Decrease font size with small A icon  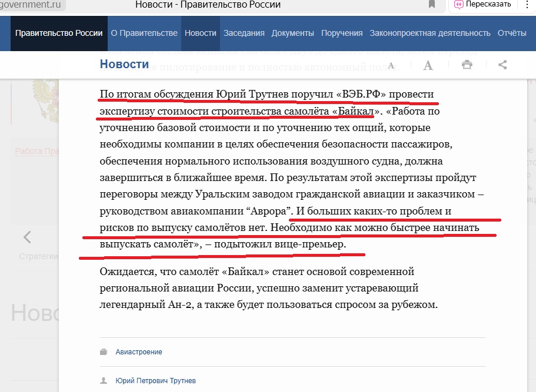(391, 66)
